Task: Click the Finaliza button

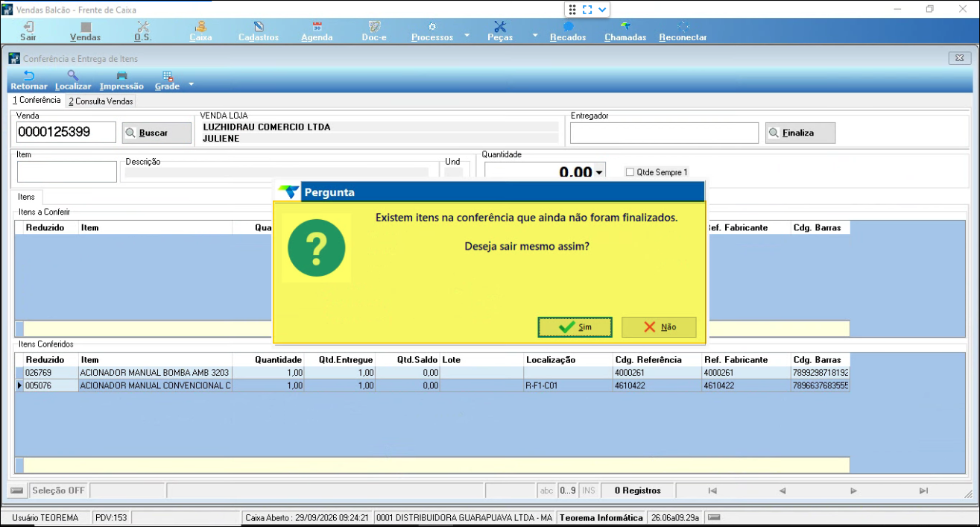Action: (800, 133)
